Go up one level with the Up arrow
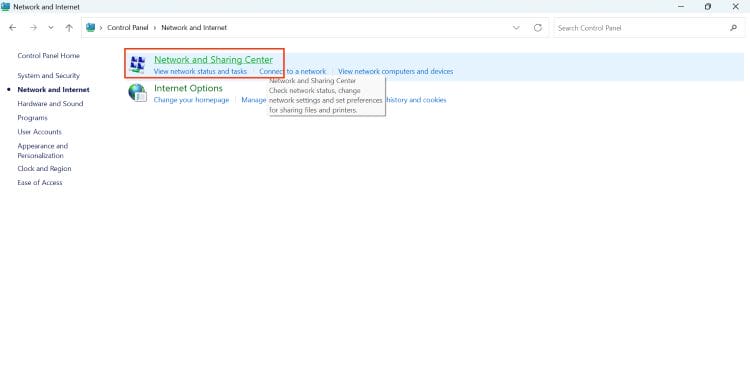 (x=69, y=28)
